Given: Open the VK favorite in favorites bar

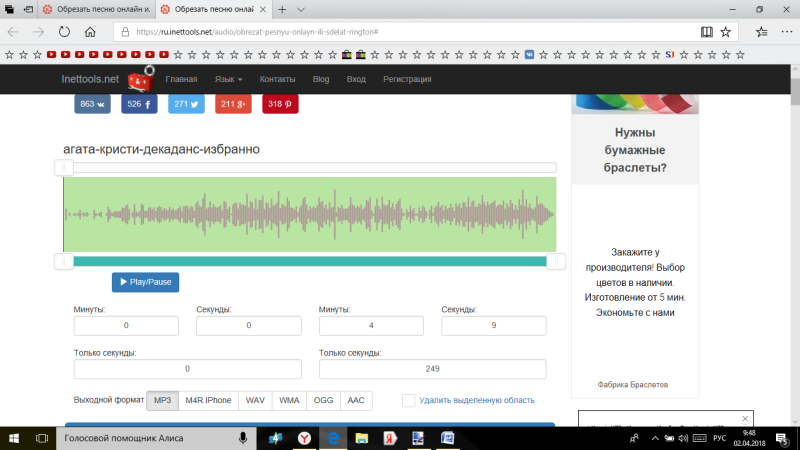Looking at the screenshot, I should (529, 55).
